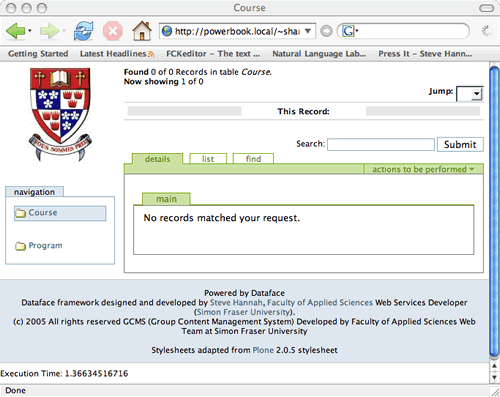
Task: Open the Steve Hannah link
Action: [x=236, y=303]
